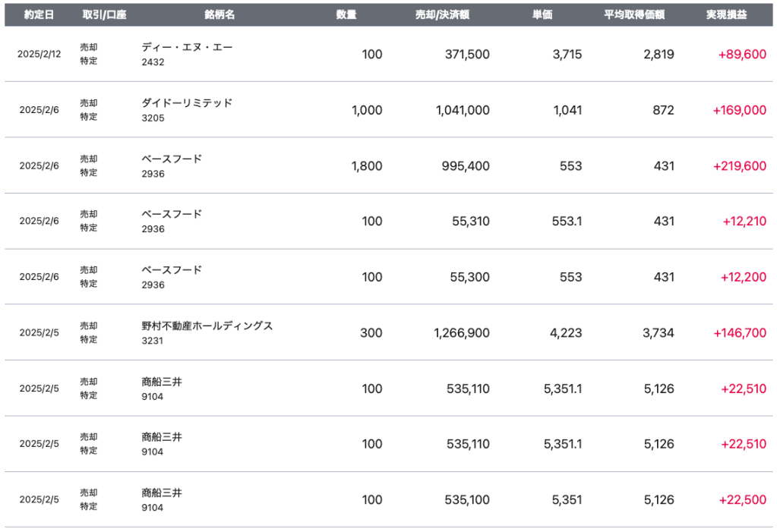Click the +146,700 realized profit value
Viewport: 777px width, 532px height.
739,332
